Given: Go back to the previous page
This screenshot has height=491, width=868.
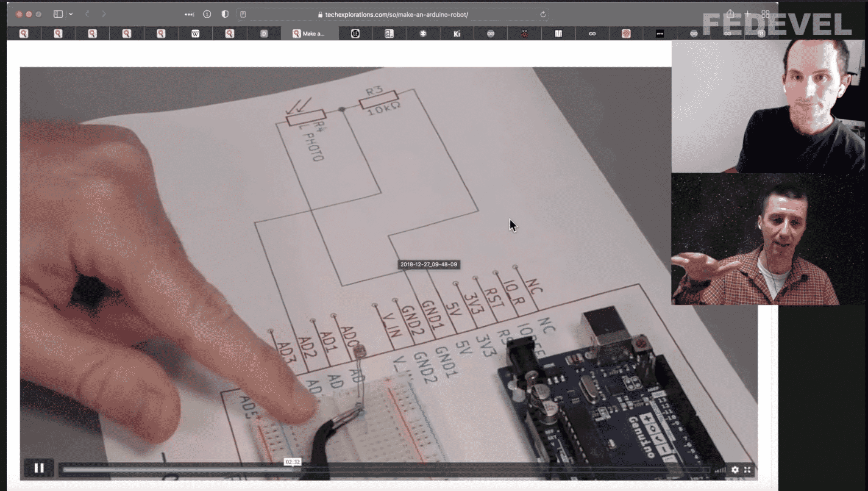Looking at the screenshot, I should click(87, 14).
